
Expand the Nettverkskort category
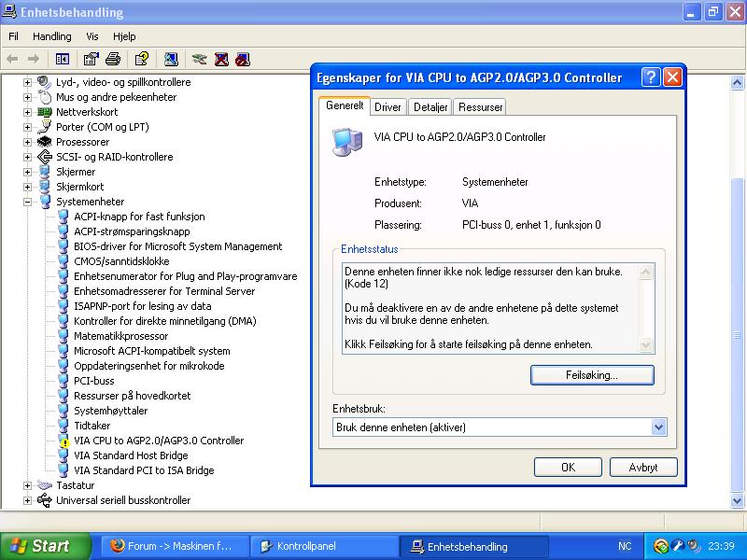point(28,112)
